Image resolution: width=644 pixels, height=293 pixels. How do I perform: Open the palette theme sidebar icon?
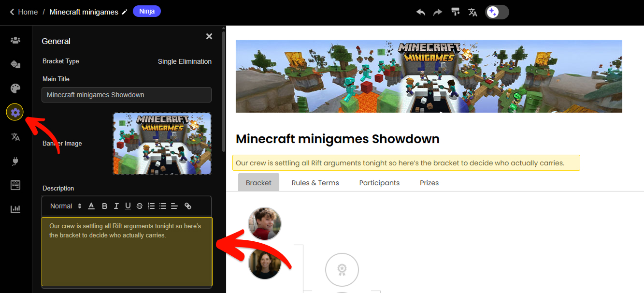pos(15,88)
